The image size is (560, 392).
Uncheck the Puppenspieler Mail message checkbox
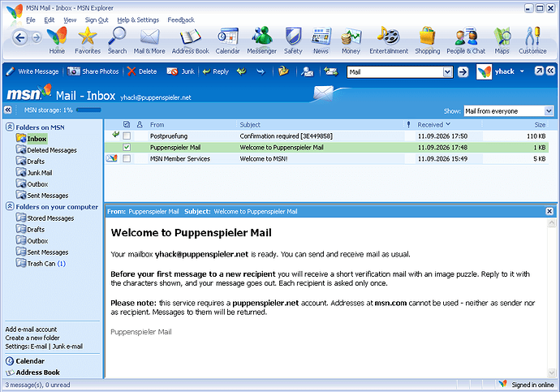[x=127, y=147]
